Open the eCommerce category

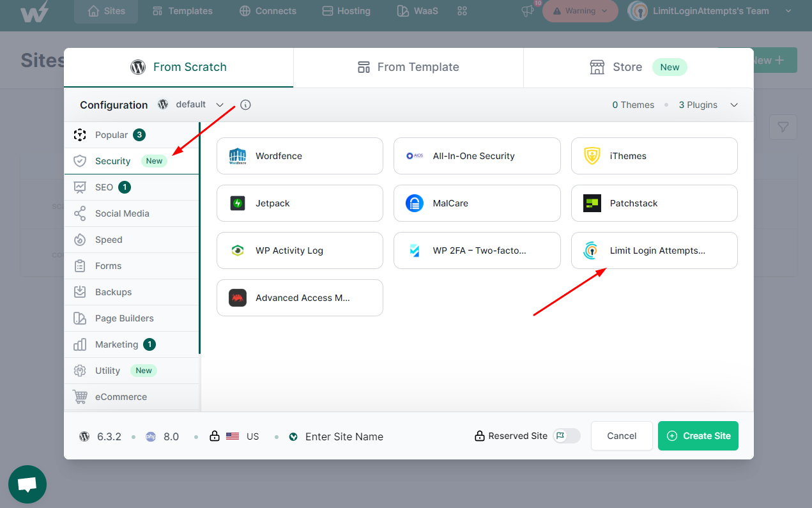tap(132, 397)
